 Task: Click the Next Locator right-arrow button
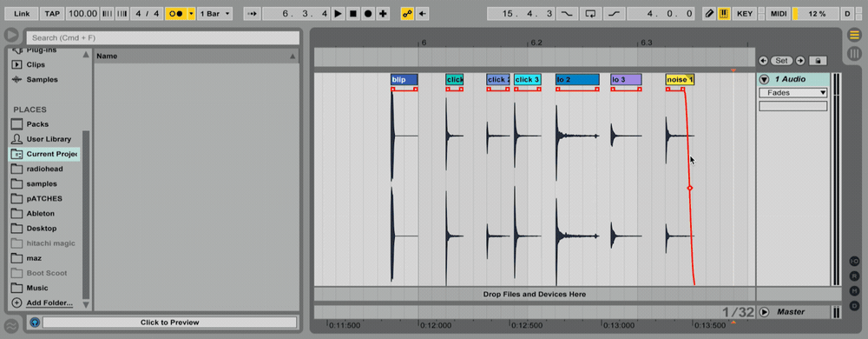800,61
